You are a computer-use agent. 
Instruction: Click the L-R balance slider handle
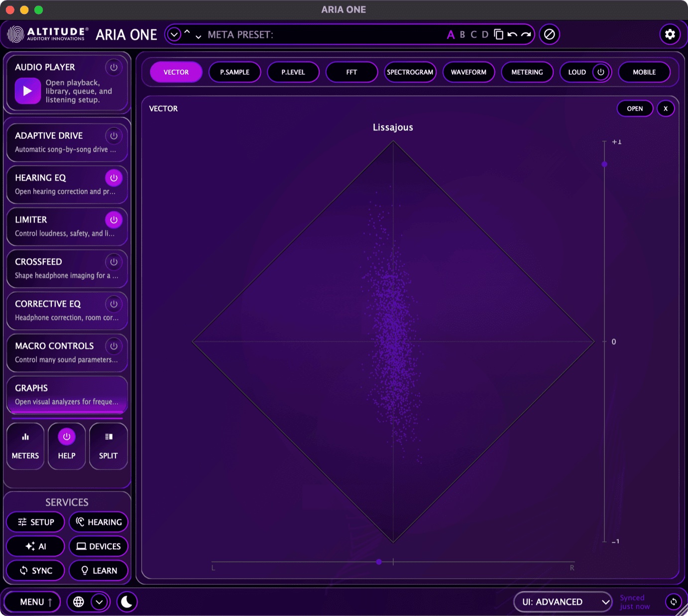click(x=379, y=562)
